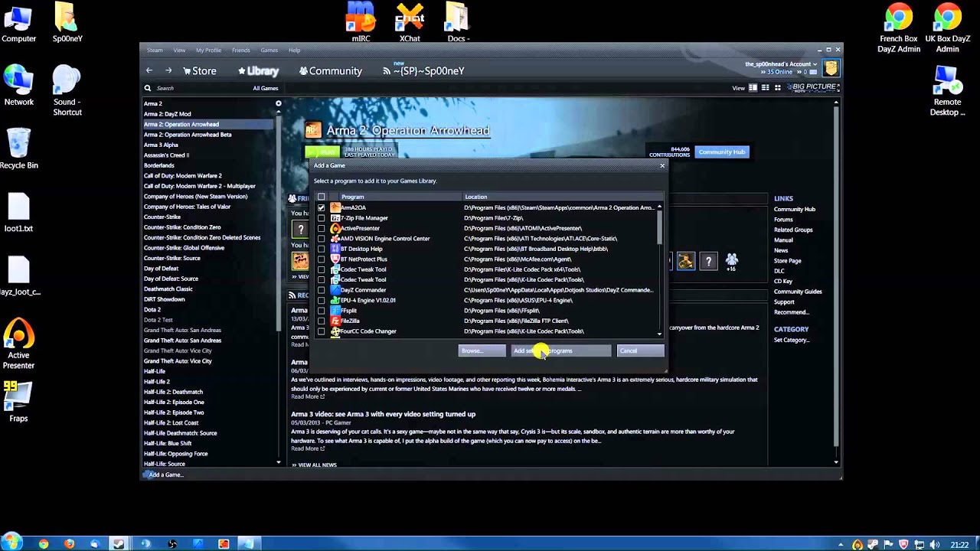The height and width of the screenshot is (551, 980).
Task: Open the All Games filter dropdown
Action: click(266, 88)
